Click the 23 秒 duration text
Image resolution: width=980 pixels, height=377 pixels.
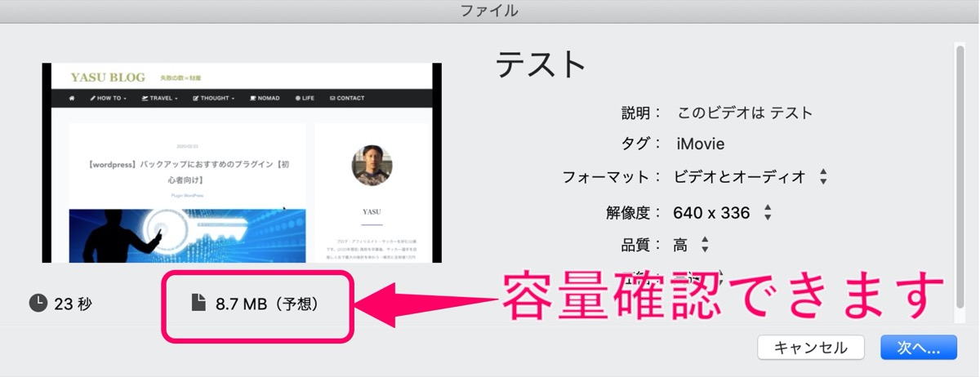pyautogui.click(x=73, y=304)
